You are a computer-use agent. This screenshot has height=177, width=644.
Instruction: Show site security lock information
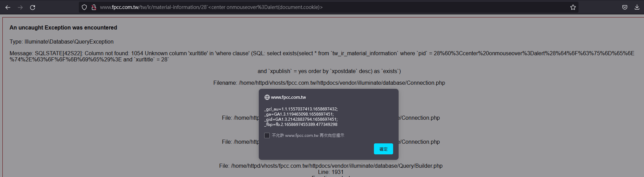coord(94,7)
